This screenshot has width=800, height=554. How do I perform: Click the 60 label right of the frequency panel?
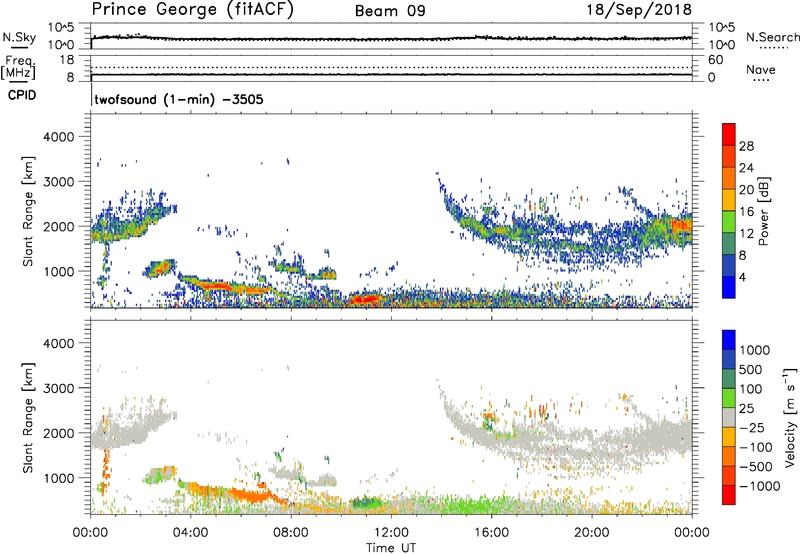[x=715, y=60]
